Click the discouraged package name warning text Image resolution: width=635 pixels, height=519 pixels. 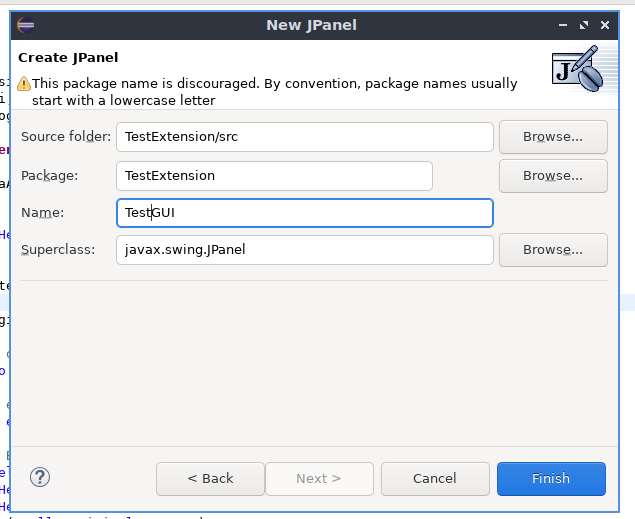[x=275, y=92]
